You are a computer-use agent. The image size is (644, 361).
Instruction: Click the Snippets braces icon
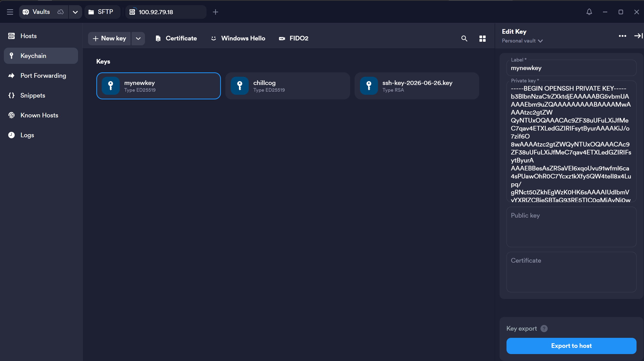(11, 96)
